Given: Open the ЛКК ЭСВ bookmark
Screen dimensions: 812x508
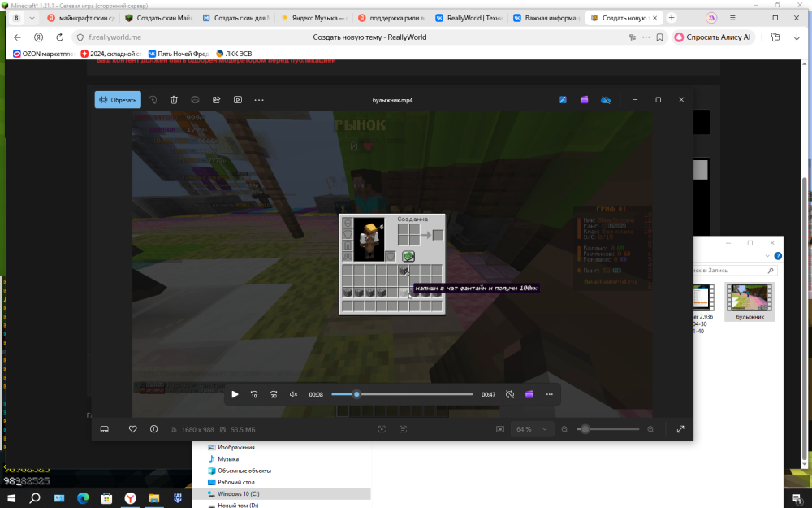Looking at the screenshot, I should click(234, 54).
